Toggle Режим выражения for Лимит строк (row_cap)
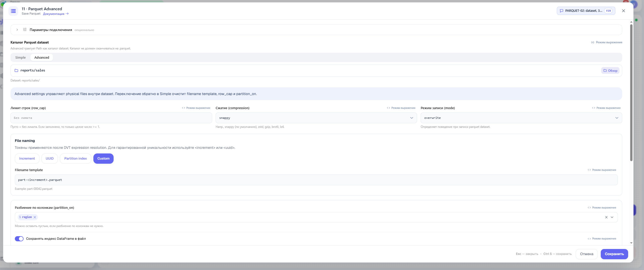This screenshot has height=270, width=644. 196,108
